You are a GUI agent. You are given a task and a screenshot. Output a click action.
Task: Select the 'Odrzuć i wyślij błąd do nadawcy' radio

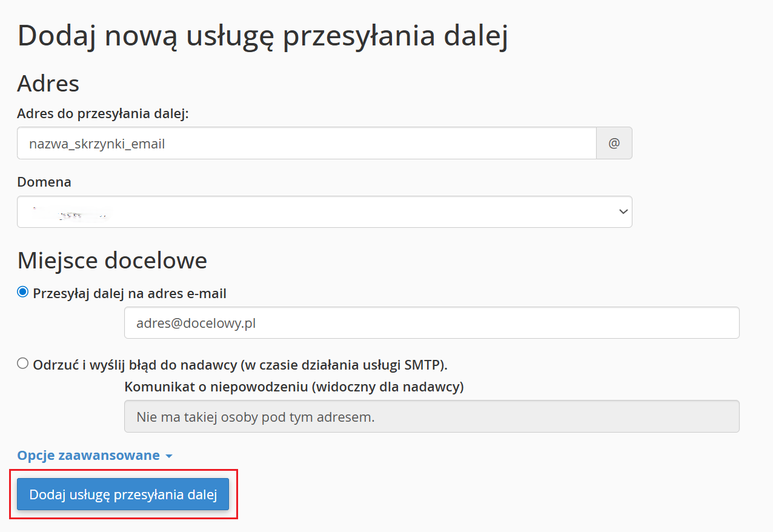23,364
